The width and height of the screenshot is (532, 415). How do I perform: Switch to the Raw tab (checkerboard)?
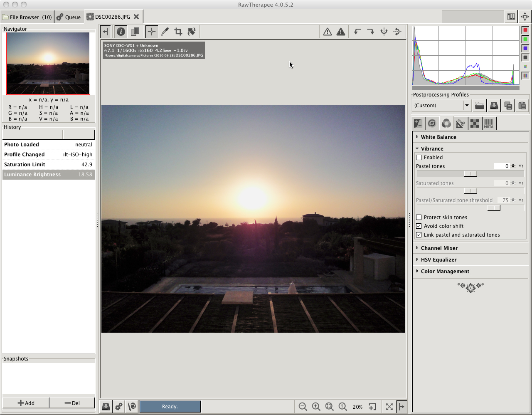[475, 123]
